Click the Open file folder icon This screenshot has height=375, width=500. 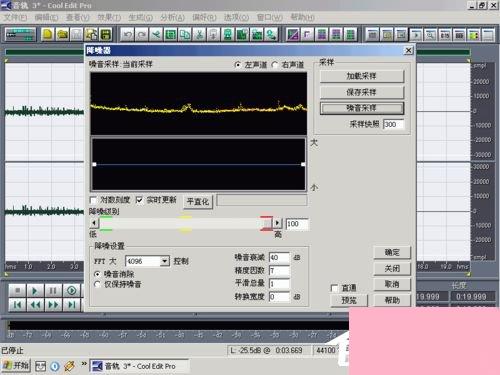point(62,34)
